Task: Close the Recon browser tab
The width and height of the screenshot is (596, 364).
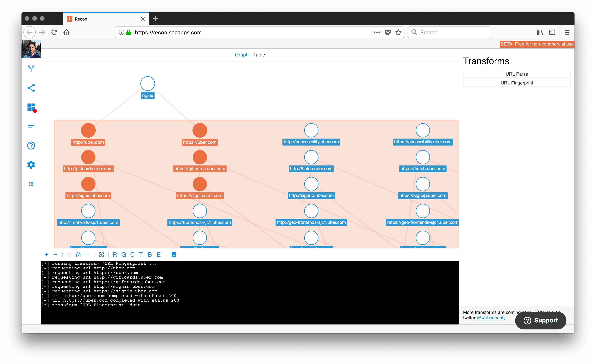Action: (x=143, y=19)
